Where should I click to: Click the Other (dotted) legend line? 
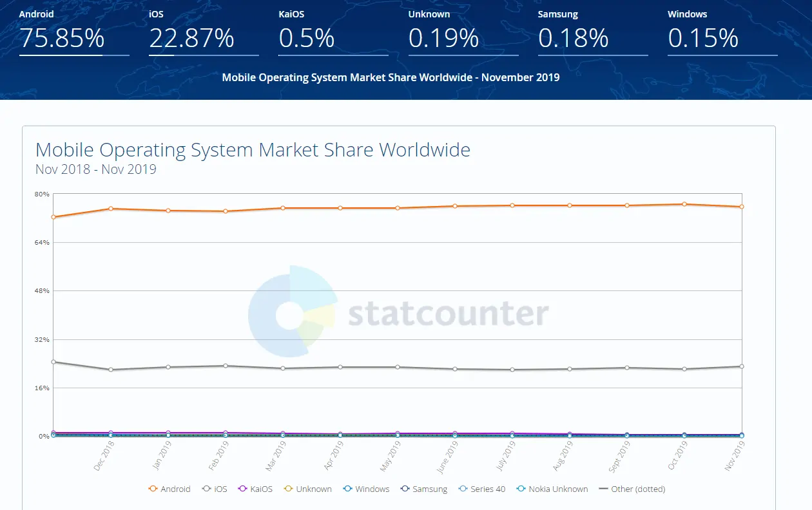coord(604,489)
